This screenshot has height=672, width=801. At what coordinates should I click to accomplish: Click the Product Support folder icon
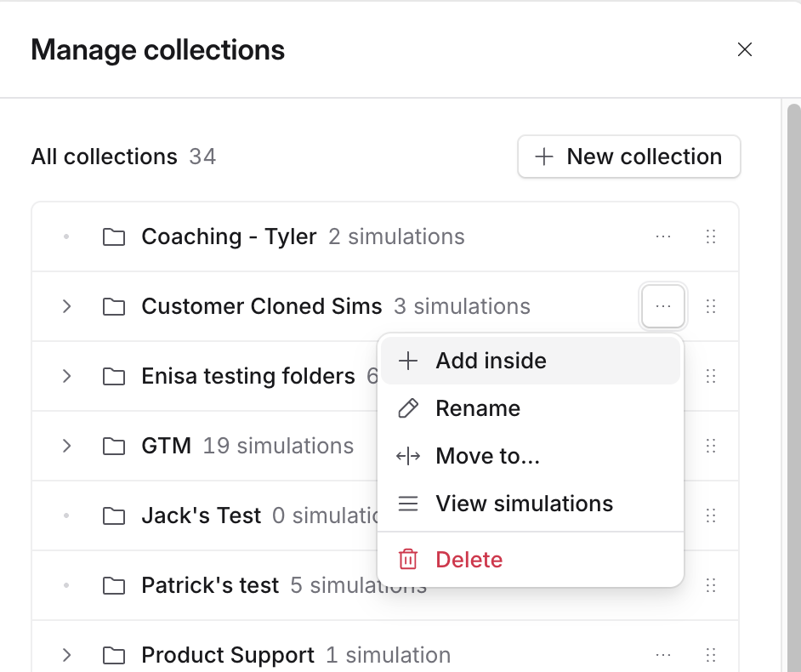tap(114, 655)
